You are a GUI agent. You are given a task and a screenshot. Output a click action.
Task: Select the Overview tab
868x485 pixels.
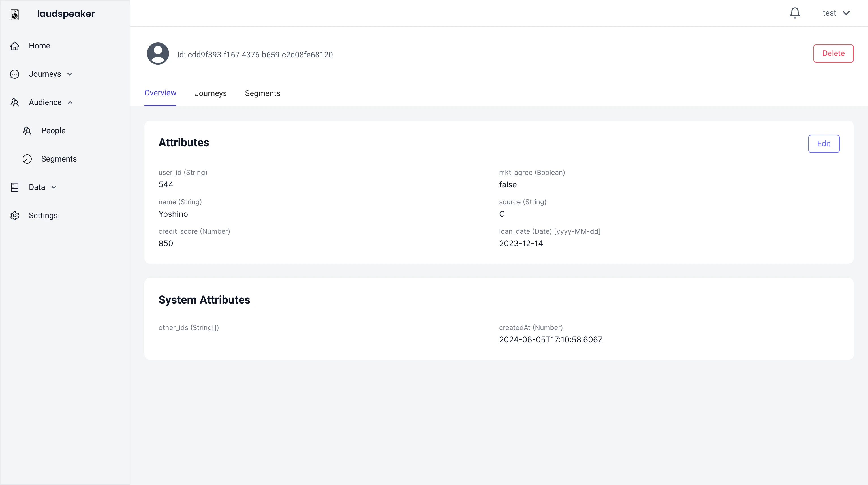coord(160,93)
